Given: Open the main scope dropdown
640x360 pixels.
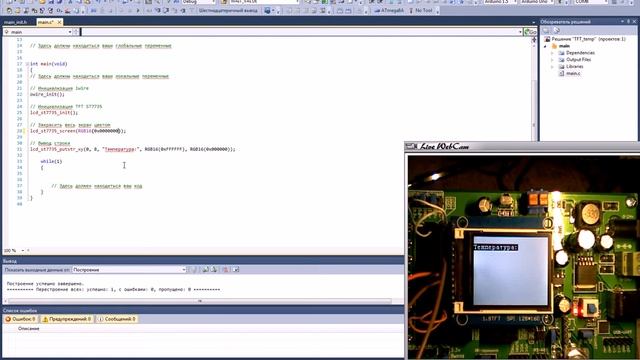Looking at the screenshot, I should (70, 32).
